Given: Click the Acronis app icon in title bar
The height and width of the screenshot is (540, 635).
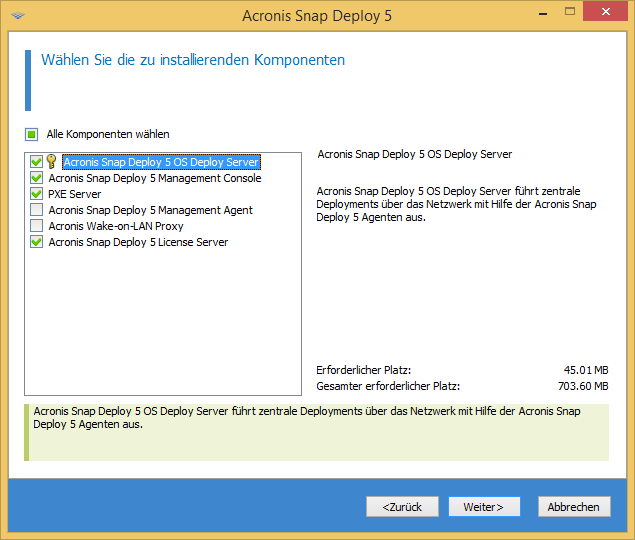Looking at the screenshot, I should pos(18,16).
